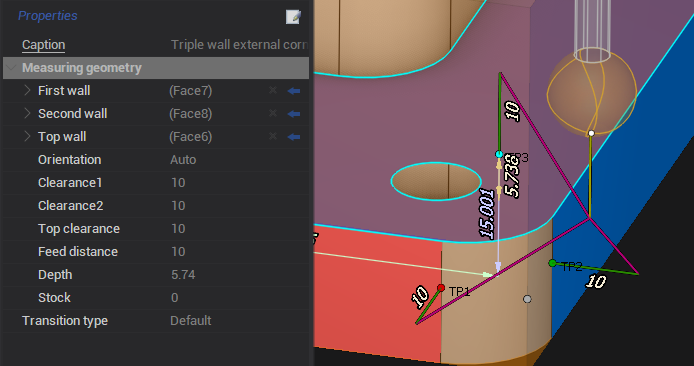Select the cyan TP3 touch point

[x=499, y=154]
